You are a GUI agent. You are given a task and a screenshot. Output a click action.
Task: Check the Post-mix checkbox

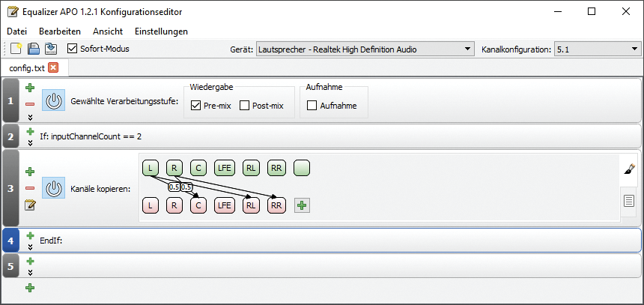244,106
